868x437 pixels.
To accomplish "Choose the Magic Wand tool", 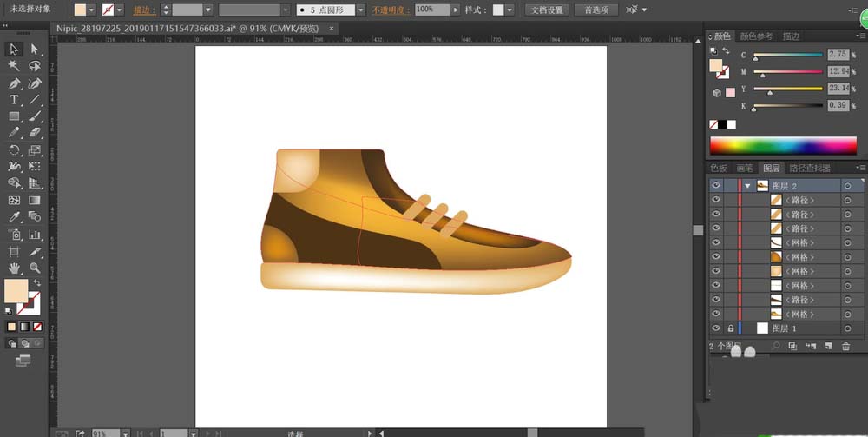I will tap(14, 66).
